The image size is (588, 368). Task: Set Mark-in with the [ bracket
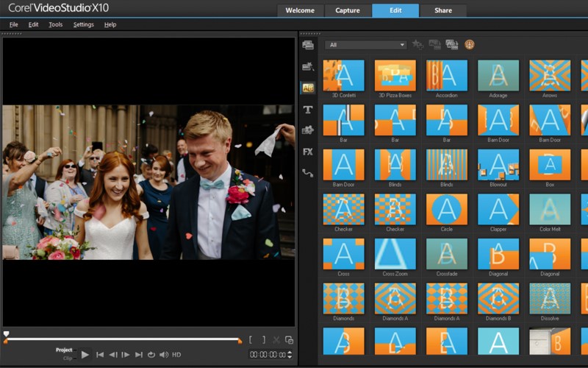coord(251,340)
